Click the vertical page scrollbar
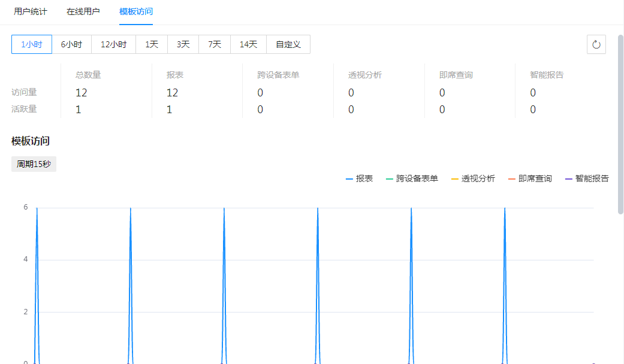The width and height of the screenshot is (624, 364). click(620, 120)
